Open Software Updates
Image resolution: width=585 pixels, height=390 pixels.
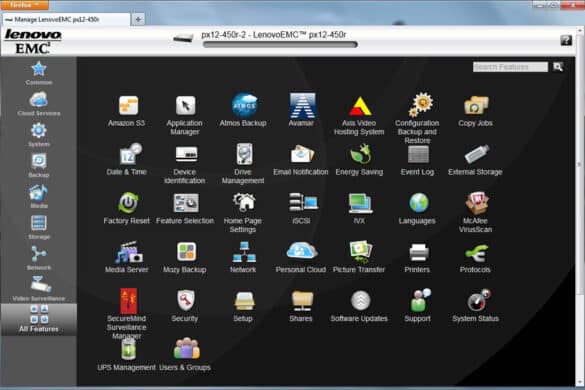pos(359,306)
